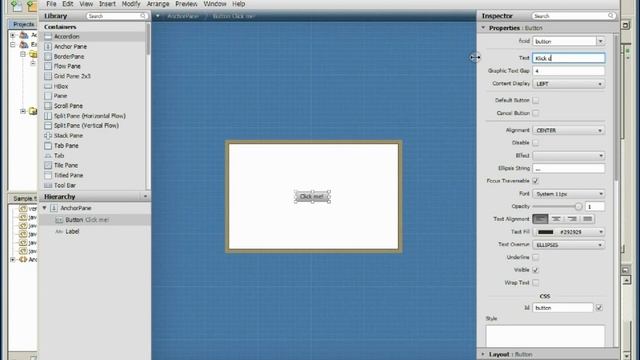
Task: Open the Edit menu
Action: (68, 4)
